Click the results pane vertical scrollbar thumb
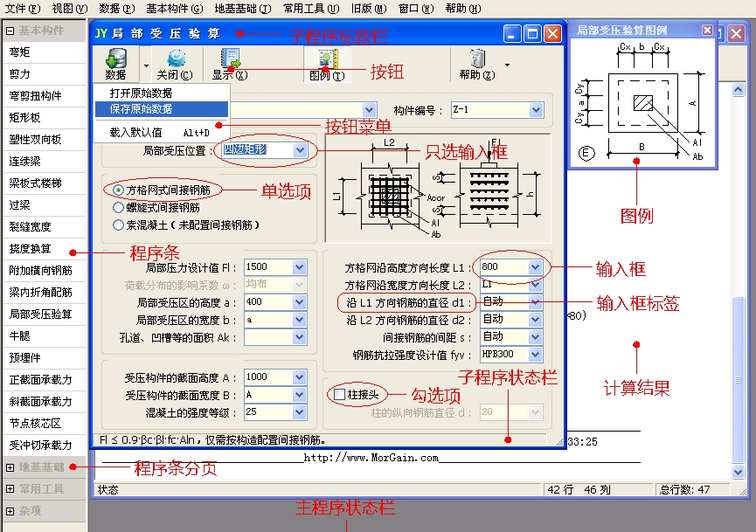The height and width of the screenshot is (532, 756). [738, 380]
